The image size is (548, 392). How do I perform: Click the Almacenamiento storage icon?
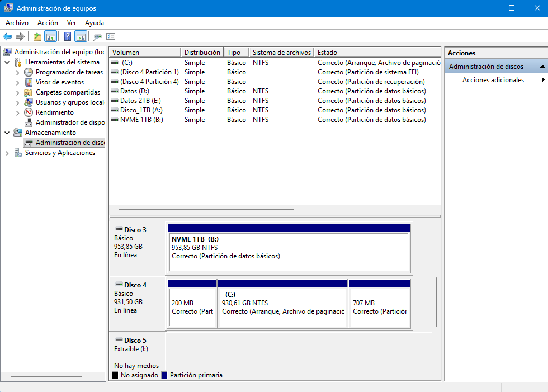pyautogui.click(x=18, y=133)
